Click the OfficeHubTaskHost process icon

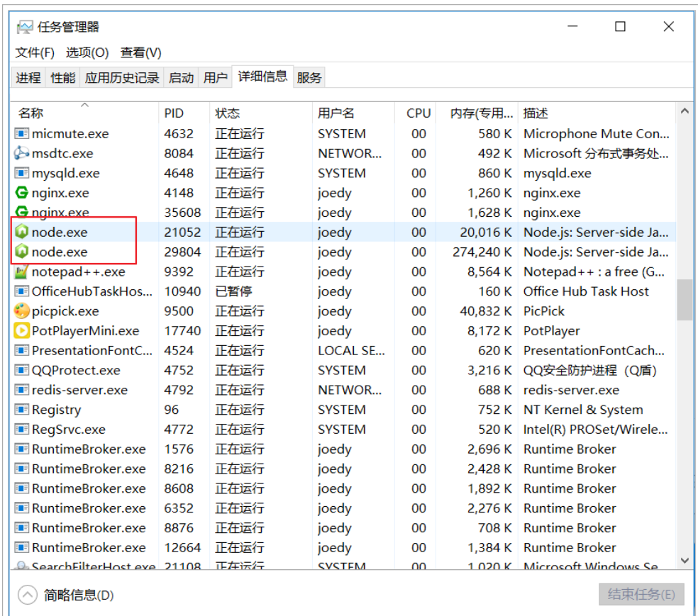coord(22,291)
